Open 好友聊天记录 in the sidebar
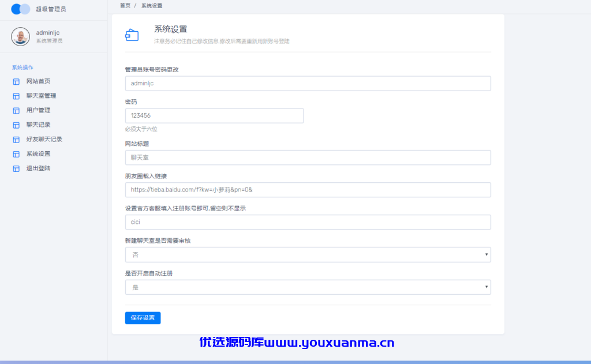 coord(44,139)
